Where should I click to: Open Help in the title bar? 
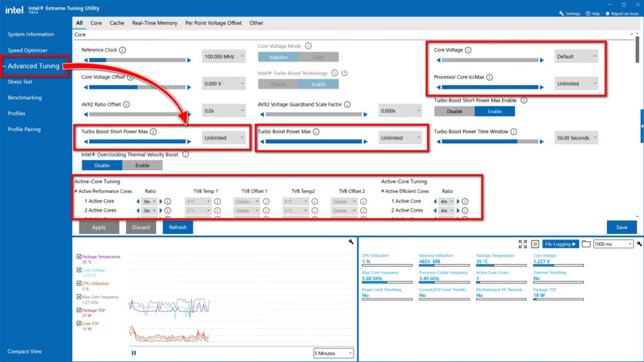592,14
